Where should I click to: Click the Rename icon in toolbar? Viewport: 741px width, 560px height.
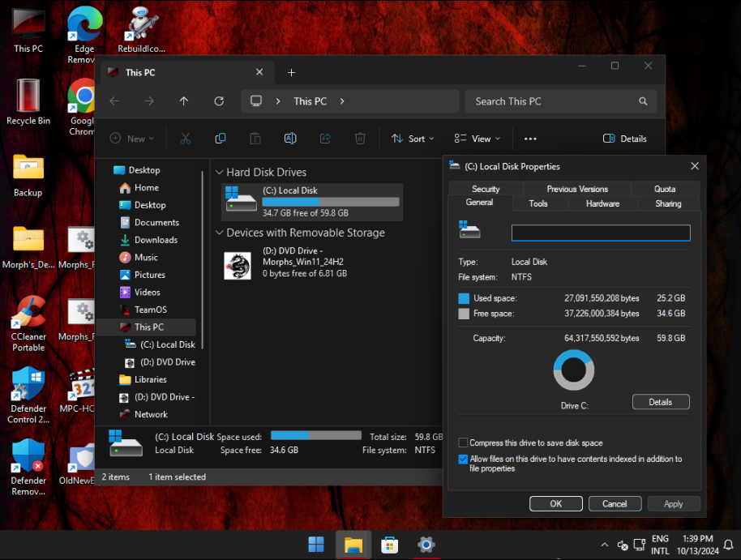pos(290,139)
